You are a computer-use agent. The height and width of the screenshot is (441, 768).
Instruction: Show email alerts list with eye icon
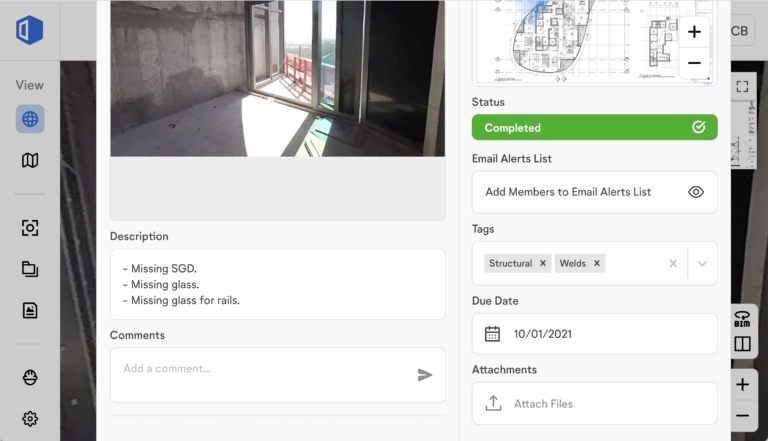696,192
